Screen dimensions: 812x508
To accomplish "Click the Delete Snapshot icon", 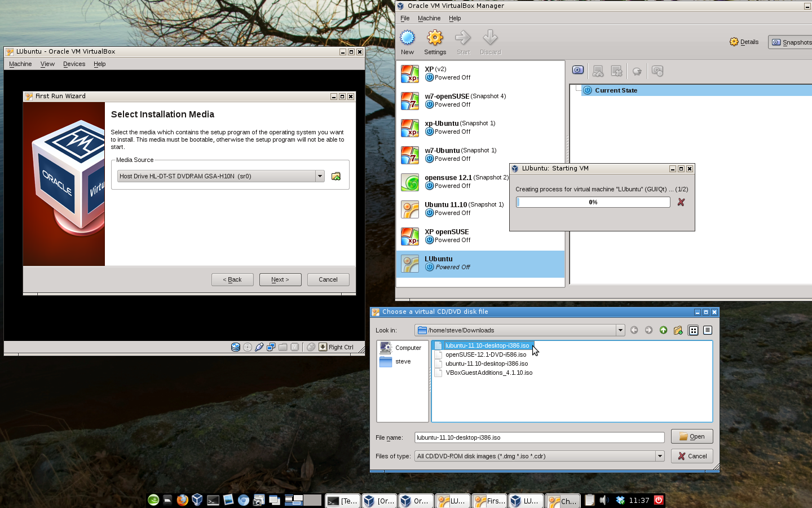I will tap(617, 71).
